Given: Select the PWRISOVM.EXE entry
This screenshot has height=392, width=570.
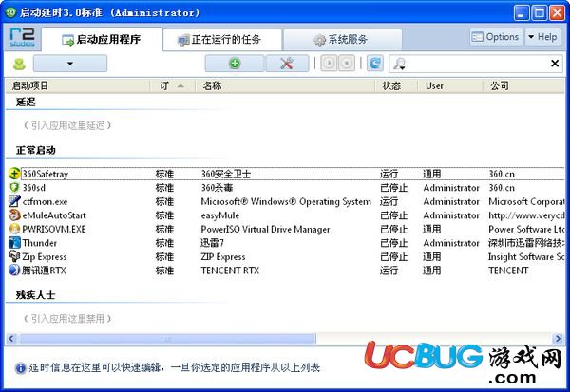Looking at the screenshot, I should tap(54, 230).
